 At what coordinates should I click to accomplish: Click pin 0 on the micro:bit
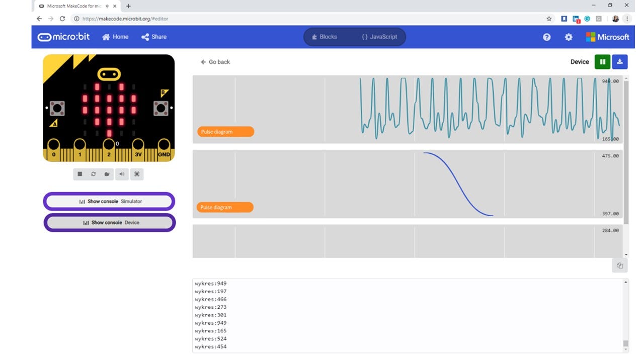[54, 150]
